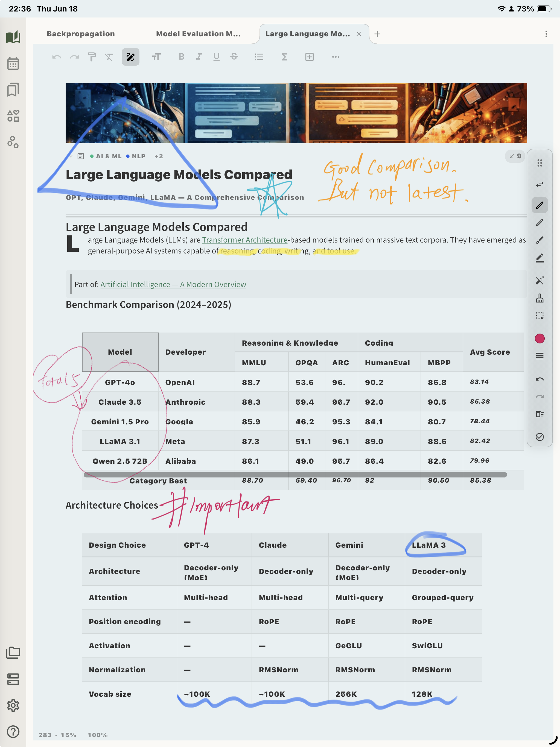Insert a block with plus box icon
This screenshot has height=747, width=560.
coord(309,57)
